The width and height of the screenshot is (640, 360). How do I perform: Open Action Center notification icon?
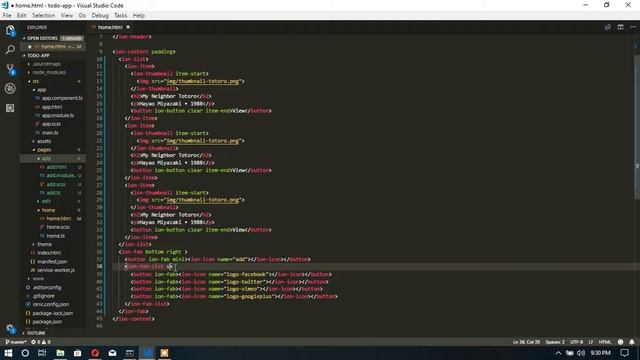pos(624,353)
